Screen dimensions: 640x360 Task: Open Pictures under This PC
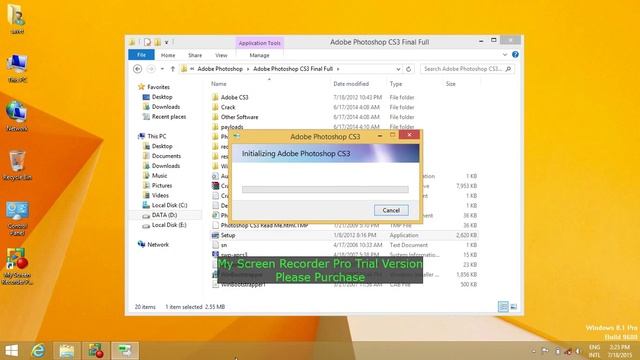(162, 185)
